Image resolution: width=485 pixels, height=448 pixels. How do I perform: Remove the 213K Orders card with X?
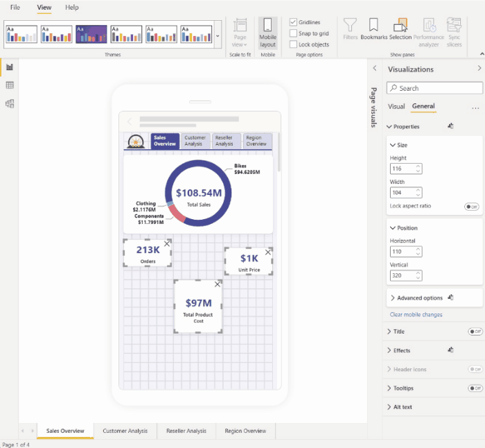click(167, 243)
